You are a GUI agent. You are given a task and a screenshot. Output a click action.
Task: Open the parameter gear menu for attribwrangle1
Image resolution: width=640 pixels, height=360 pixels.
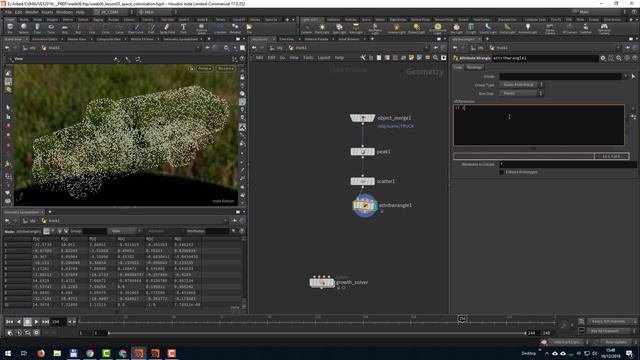603,58
